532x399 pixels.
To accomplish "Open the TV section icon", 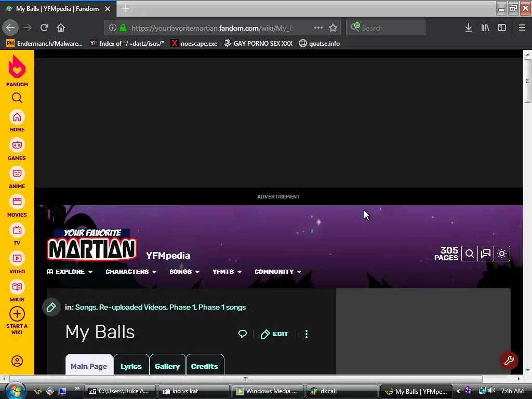I will 17,230.
